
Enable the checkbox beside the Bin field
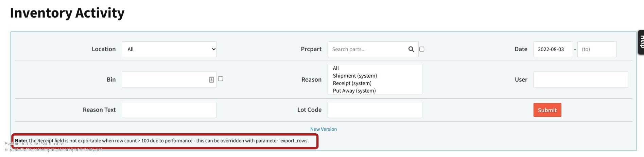pyautogui.click(x=221, y=79)
